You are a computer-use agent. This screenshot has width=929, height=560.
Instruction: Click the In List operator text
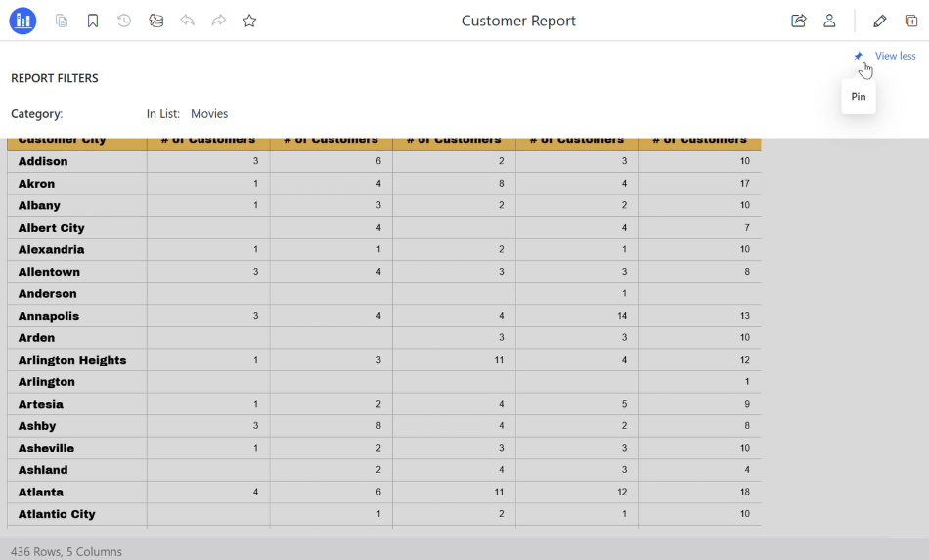click(x=163, y=113)
